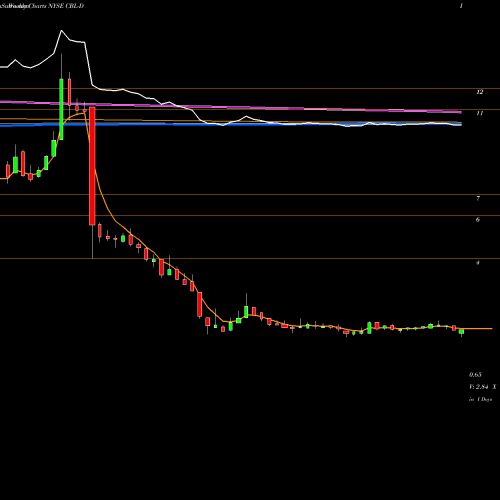Click the '0.65' value text

[x=475, y=375]
